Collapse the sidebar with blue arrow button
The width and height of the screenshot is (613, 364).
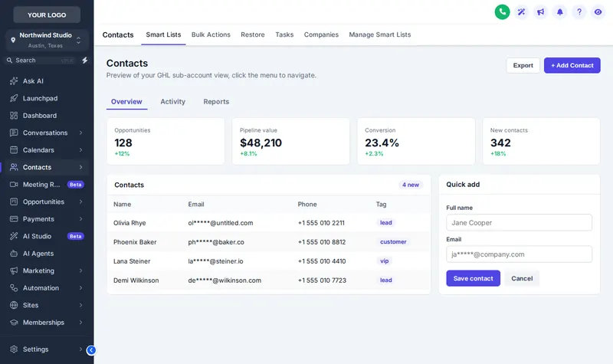(91, 350)
